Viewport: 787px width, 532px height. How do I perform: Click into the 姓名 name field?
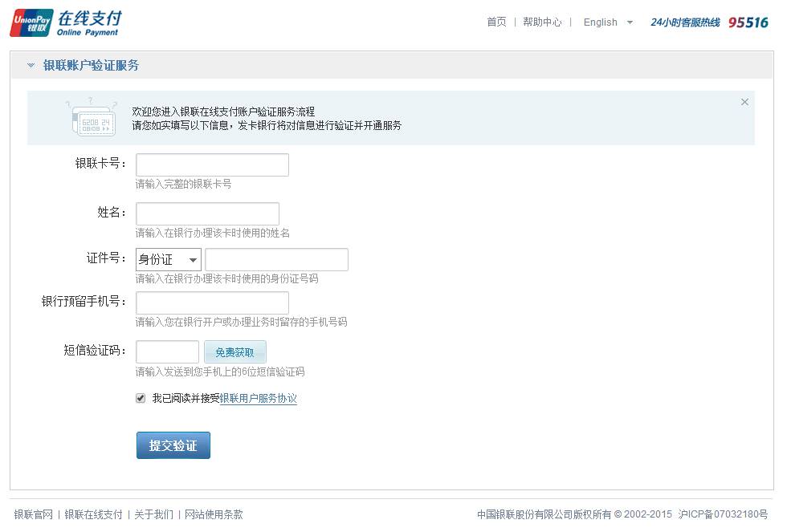pos(207,214)
